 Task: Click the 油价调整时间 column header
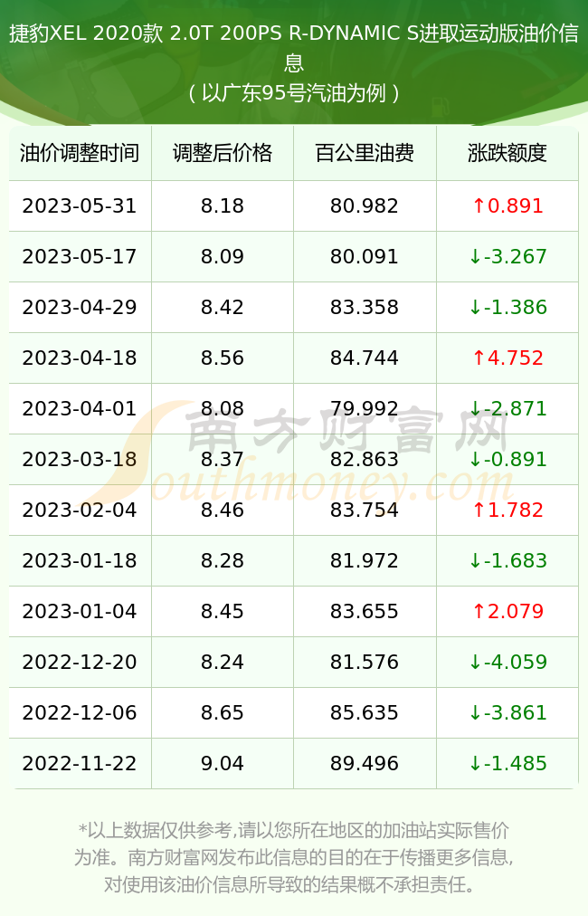pyautogui.click(x=80, y=153)
